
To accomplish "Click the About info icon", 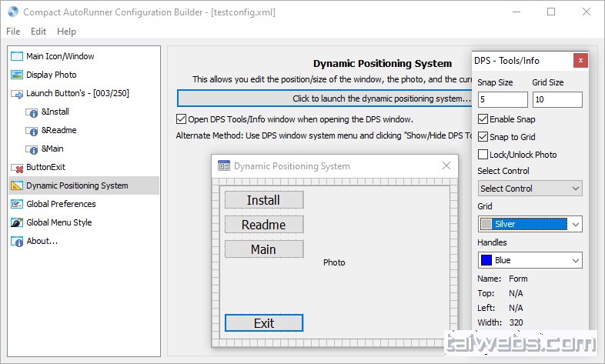I will pyautogui.click(x=17, y=241).
